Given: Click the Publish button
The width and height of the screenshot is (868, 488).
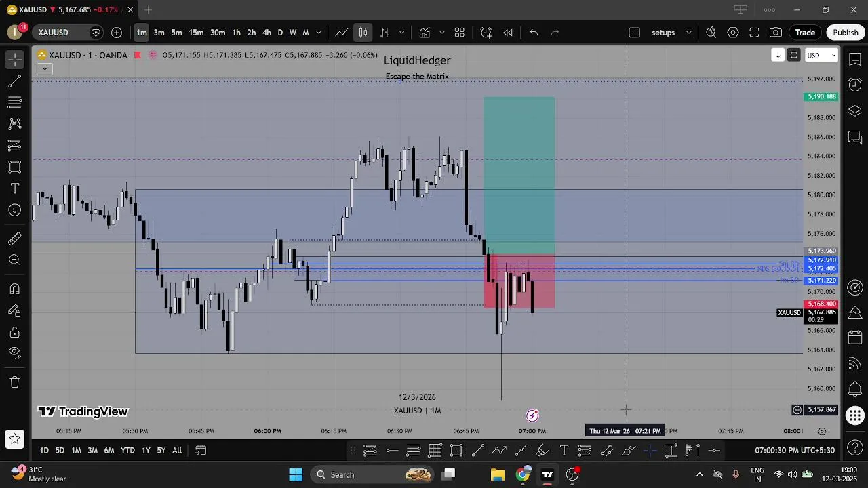Looking at the screenshot, I should tap(845, 33).
